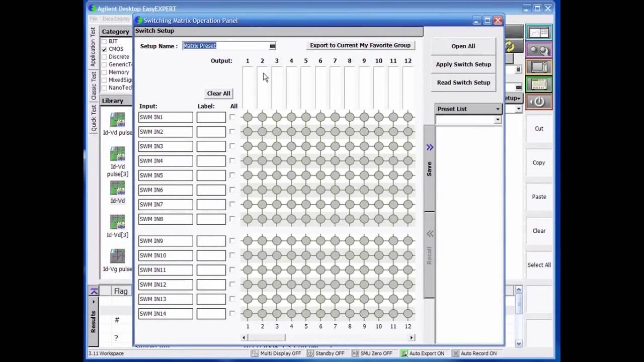Collapse results panel with the top arrow icon

click(94, 291)
